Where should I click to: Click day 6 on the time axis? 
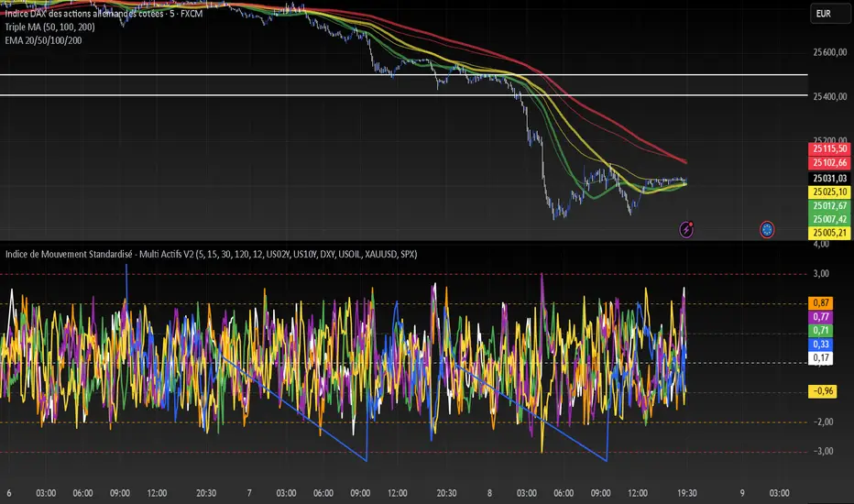[9, 493]
